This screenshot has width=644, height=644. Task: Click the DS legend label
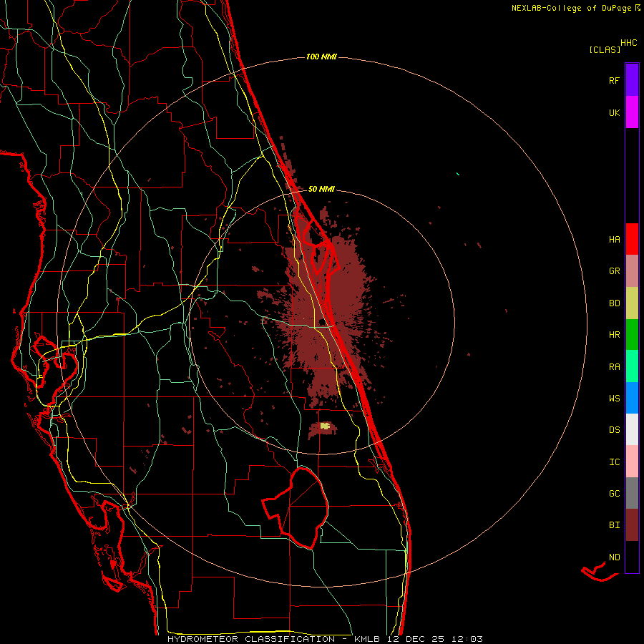click(x=614, y=430)
